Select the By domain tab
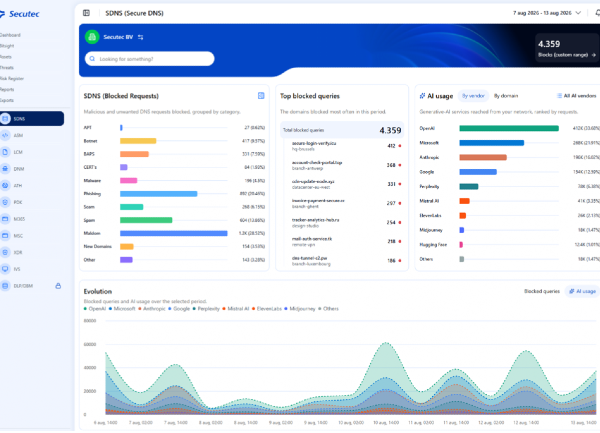This screenshot has height=433, width=600. pyautogui.click(x=505, y=96)
